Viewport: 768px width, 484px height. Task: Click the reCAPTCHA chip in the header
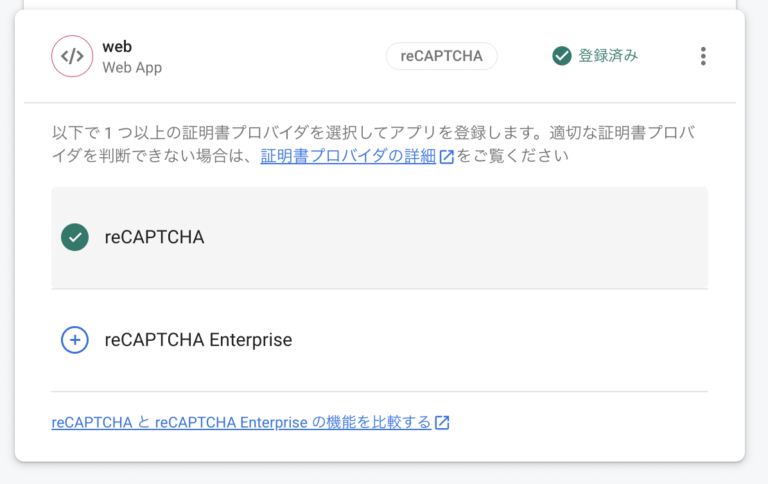442,56
